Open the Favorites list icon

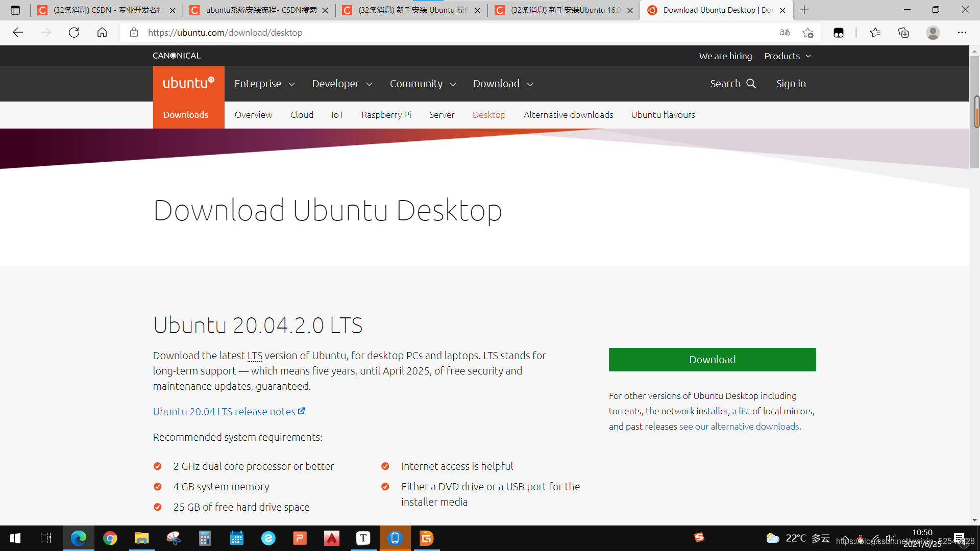coord(875,33)
